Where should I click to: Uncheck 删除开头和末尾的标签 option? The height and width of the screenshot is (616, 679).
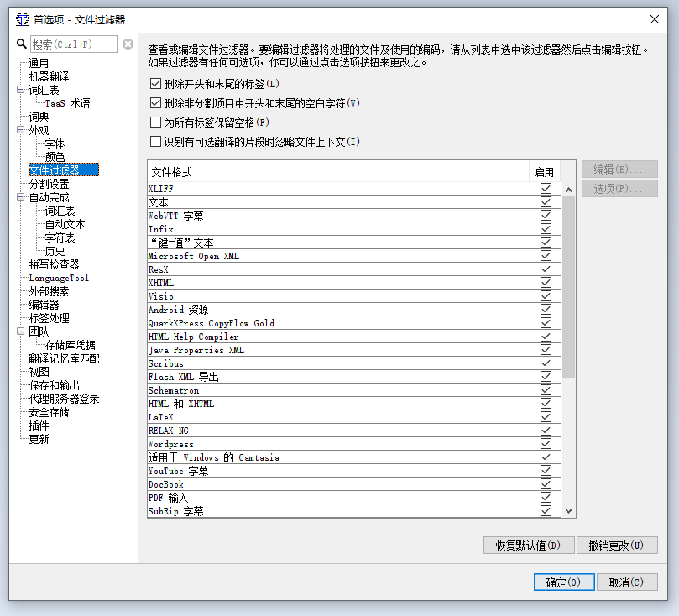[154, 84]
